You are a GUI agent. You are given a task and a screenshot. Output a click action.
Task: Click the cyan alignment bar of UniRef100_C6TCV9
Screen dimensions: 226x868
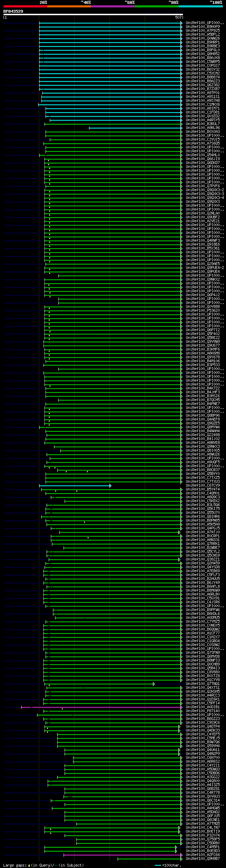click(75, 486)
